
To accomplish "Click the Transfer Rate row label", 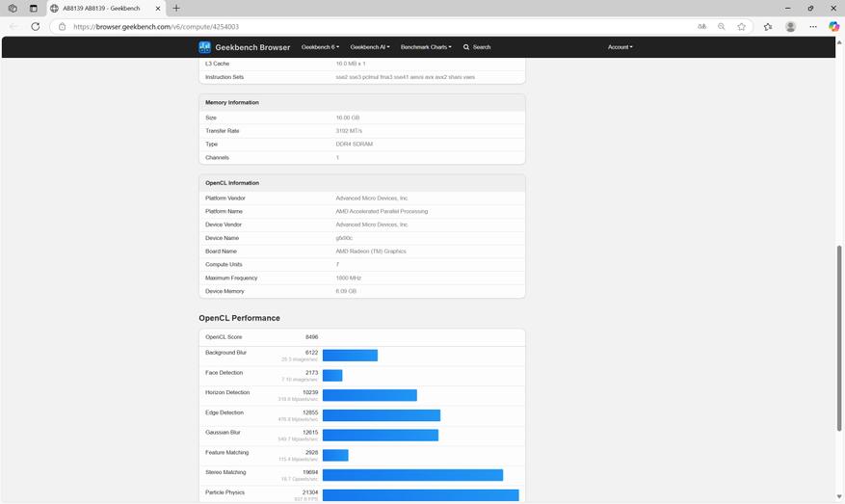I will click(222, 131).
